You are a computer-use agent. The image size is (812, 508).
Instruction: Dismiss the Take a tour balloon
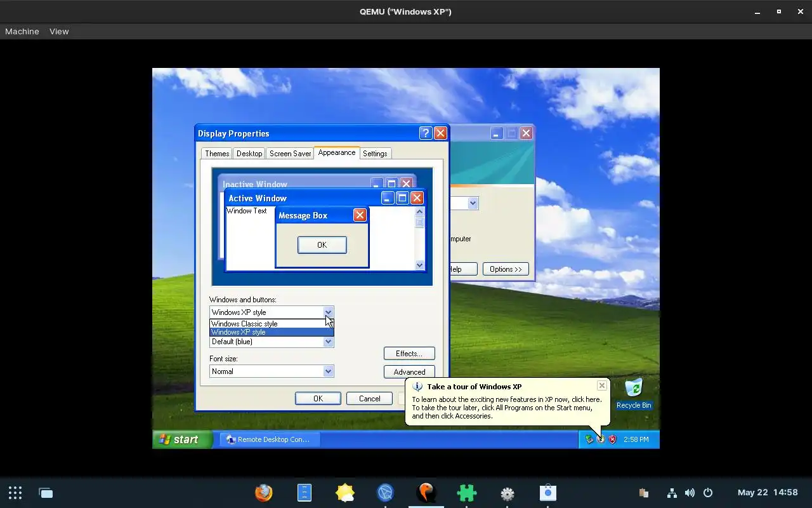(601, 385)
